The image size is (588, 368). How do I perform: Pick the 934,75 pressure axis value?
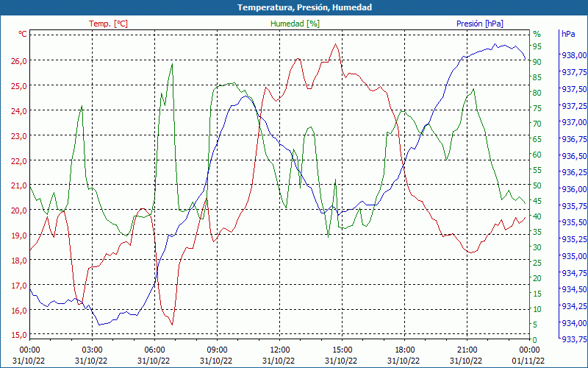click(574, 272)
